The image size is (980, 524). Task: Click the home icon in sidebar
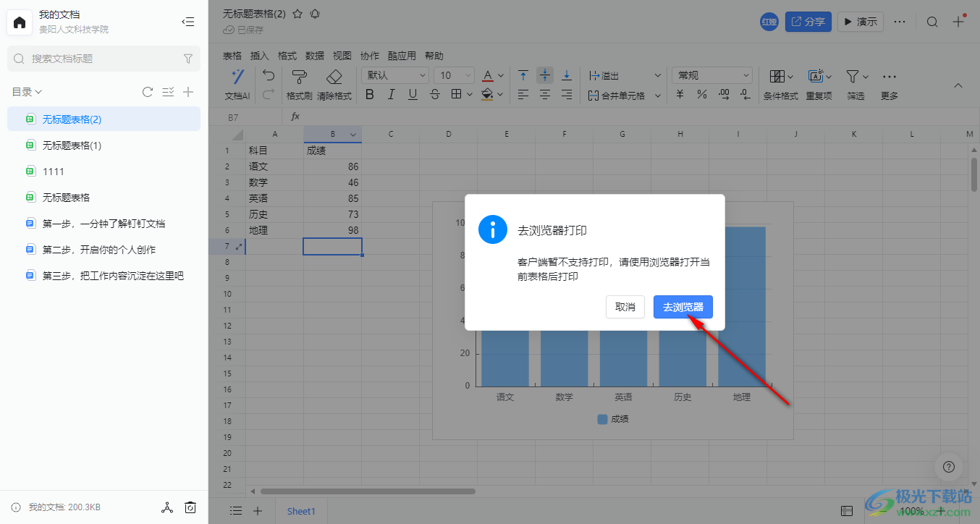[20, 22]
